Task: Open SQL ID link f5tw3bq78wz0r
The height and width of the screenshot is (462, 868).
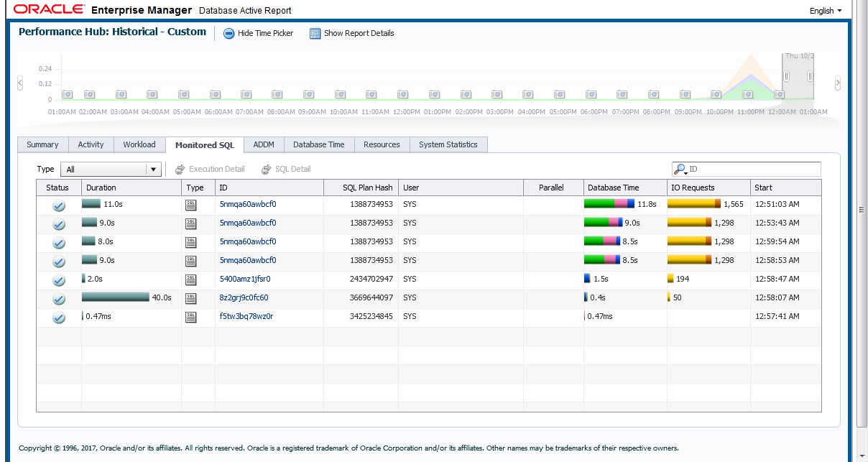Action: click(246, 316)
